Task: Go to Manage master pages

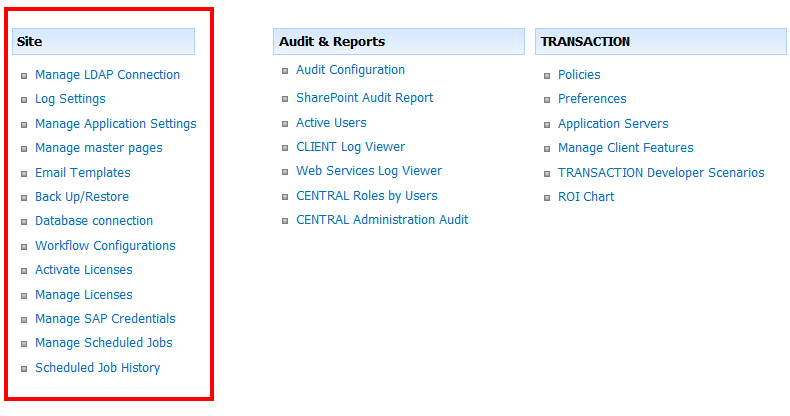Action: click(x=99, y=148)
